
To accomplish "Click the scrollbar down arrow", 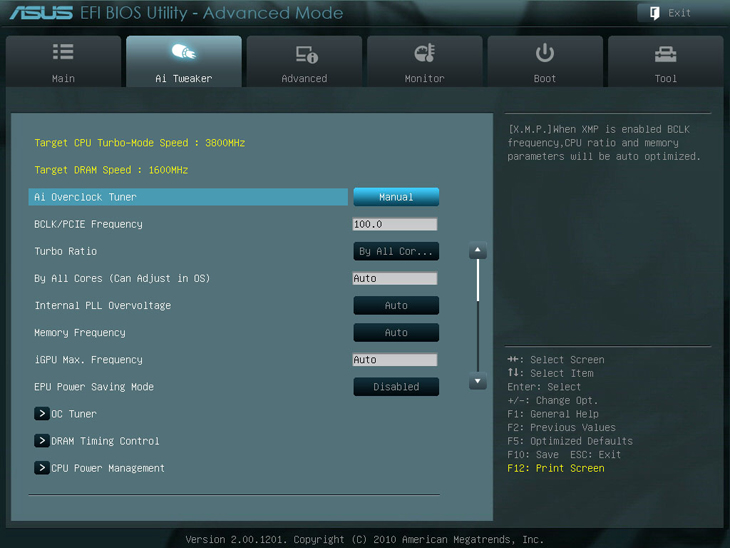I will pyautogui.click(x=478, y=382).
